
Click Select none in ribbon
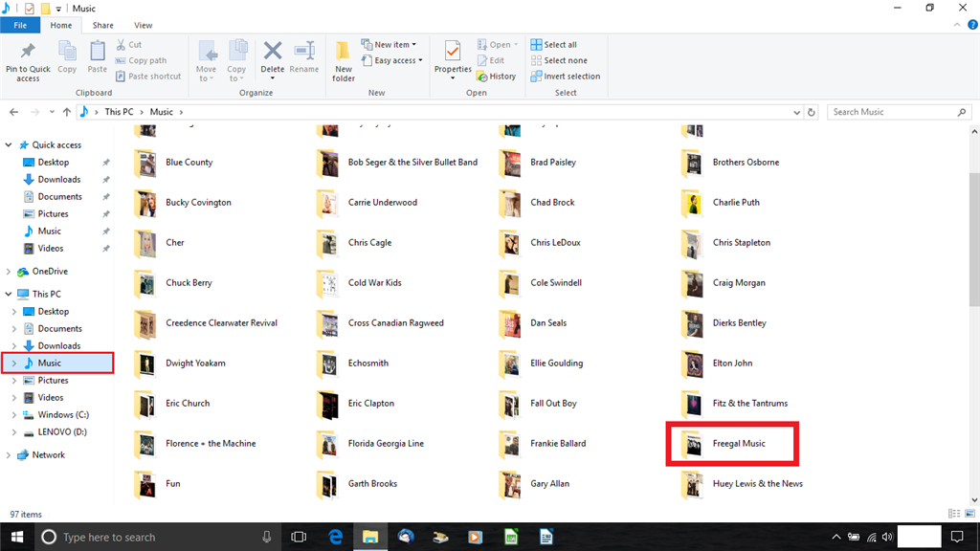tap(559, 60)
